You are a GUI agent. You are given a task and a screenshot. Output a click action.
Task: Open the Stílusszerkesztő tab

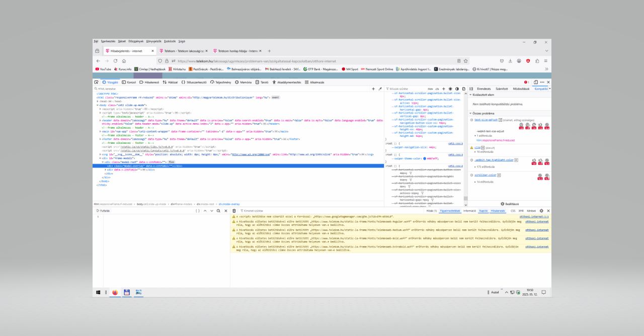(194, 82)
